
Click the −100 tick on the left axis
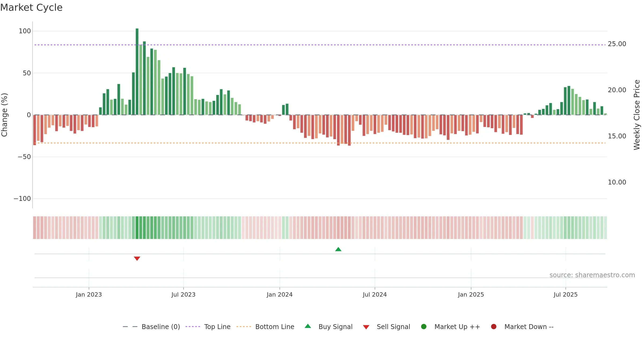pos(22,199)
